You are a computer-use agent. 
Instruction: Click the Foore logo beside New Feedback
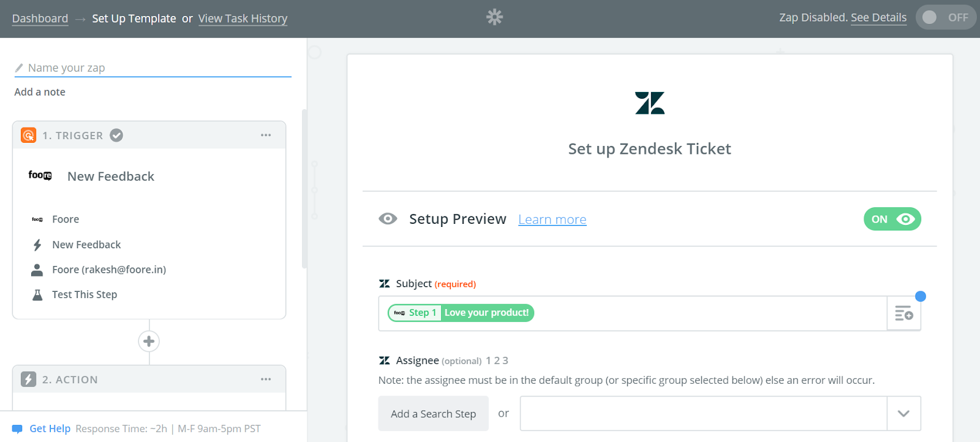tap(40, 176)
